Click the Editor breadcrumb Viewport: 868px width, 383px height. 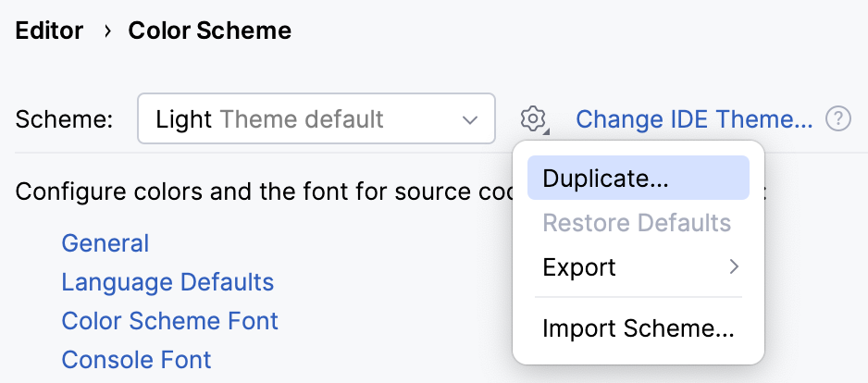coord(49,31)
